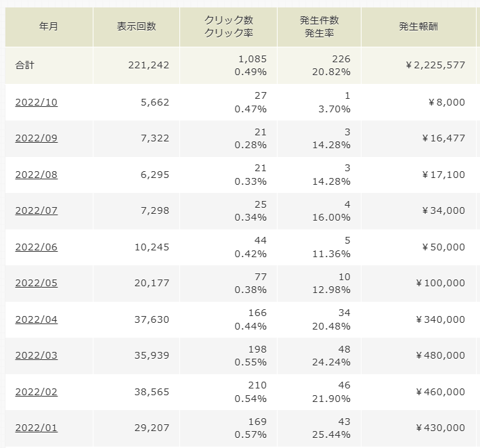Click the 発生件数 発生率 column header
Image resolution: width=480 pixels, height=448 pixels.
320,27
